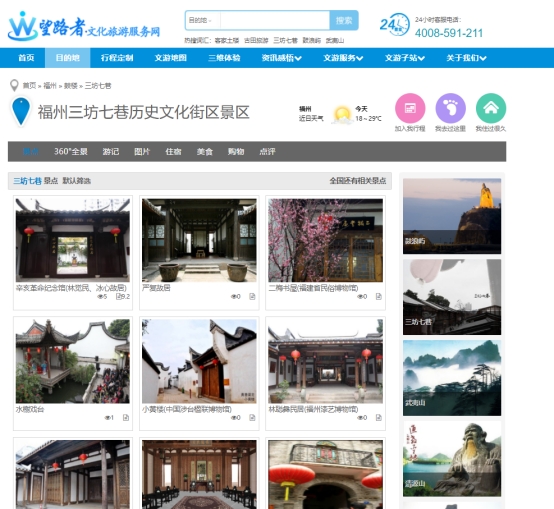Click the site logo in the header
Screen dimensions: 554x509
84,26
